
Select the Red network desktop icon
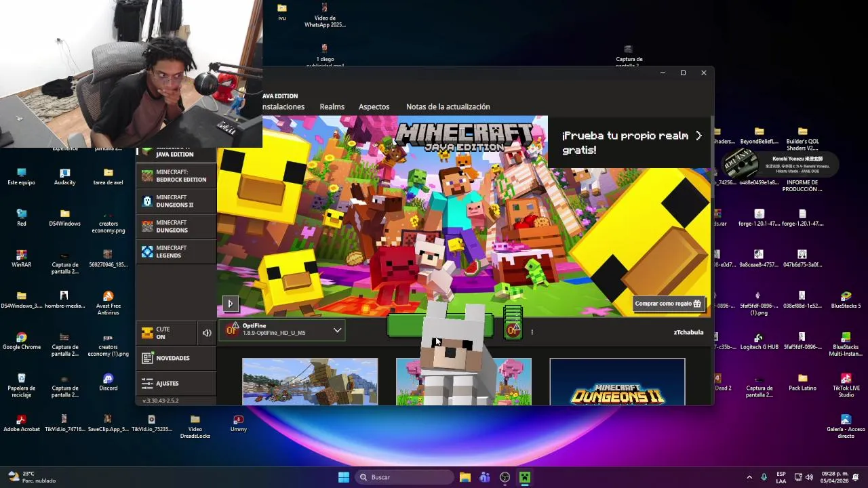pos(22,218)
